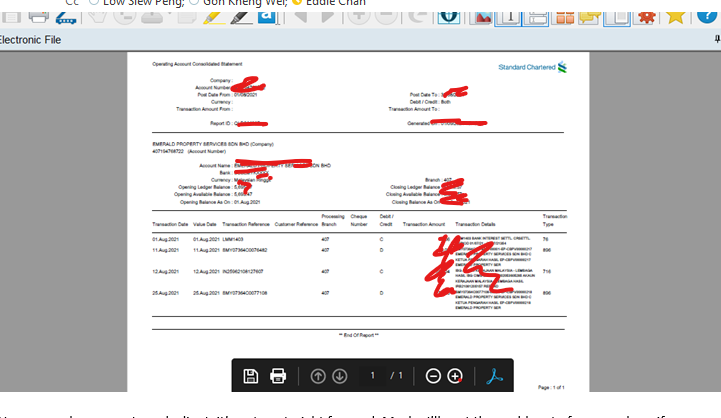Toggle the two-page view icon
This screenshot has width=721, height=418.
click(617, 18)
